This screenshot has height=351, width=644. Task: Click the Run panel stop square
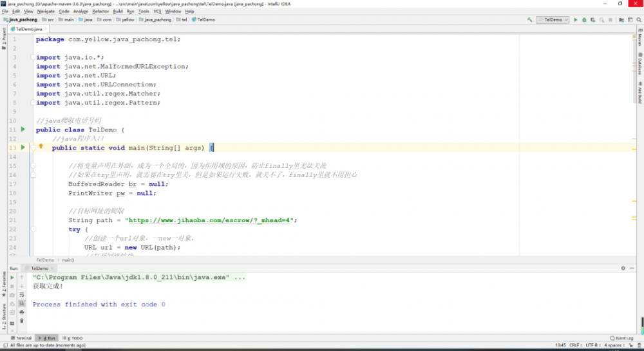point(12,286)
